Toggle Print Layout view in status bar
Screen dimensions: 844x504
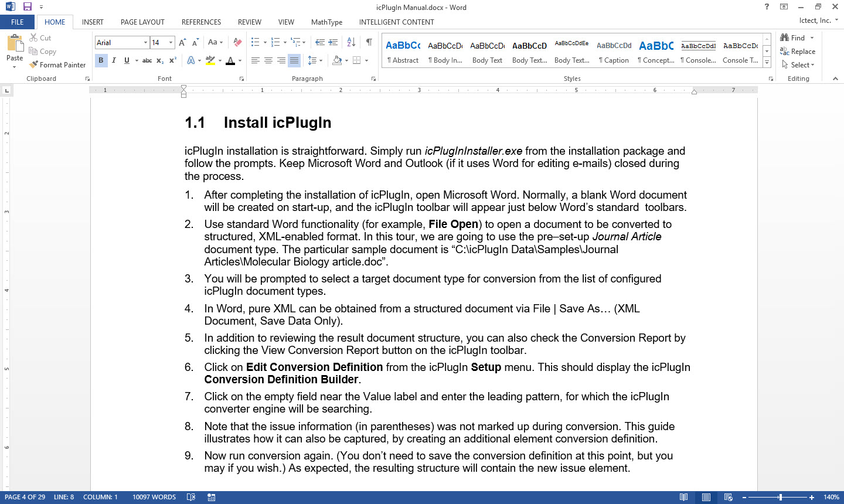pyautogui.click(x=706, y=497)
